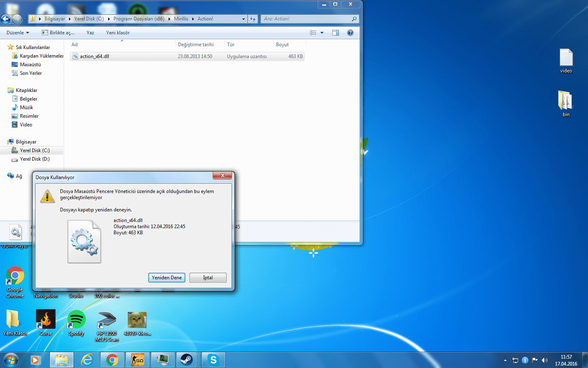
Task: Select the Curse desktop shortcut
Action: click(46, 323)
